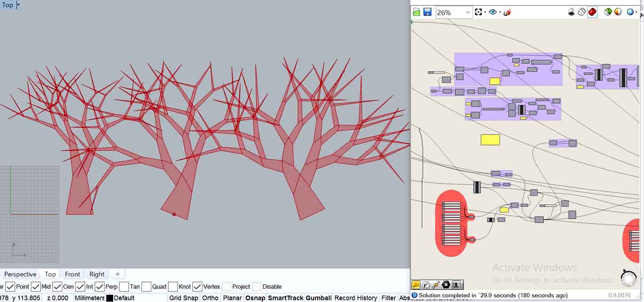Toggle the Int osnap checkbox

click(x=80, y=287)
